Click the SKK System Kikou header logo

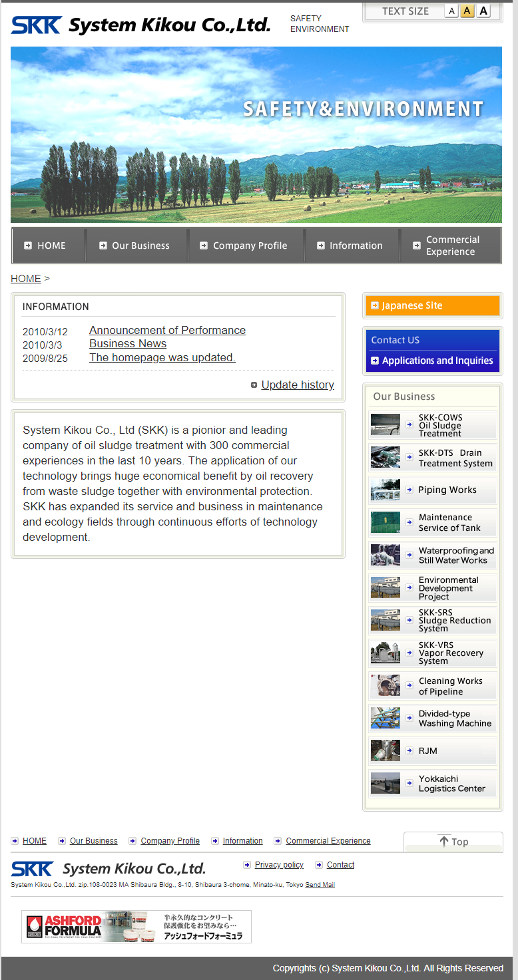tap(140, 25)
